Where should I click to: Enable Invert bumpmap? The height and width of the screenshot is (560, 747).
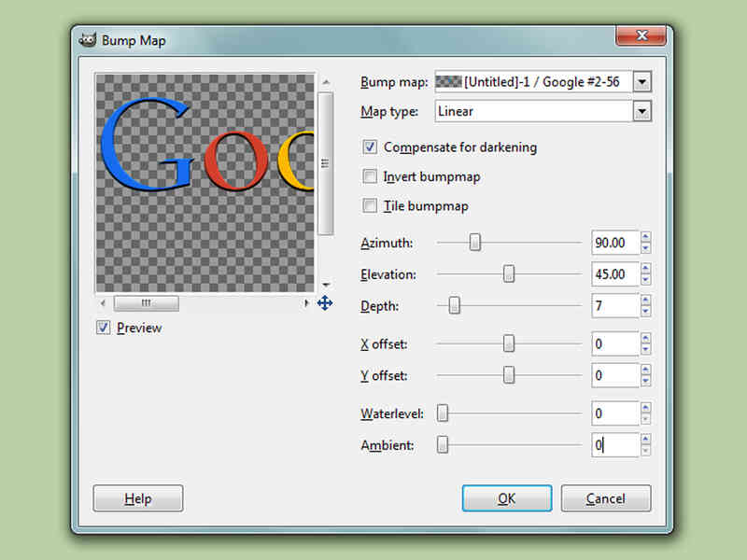click(x=369, y=176)
